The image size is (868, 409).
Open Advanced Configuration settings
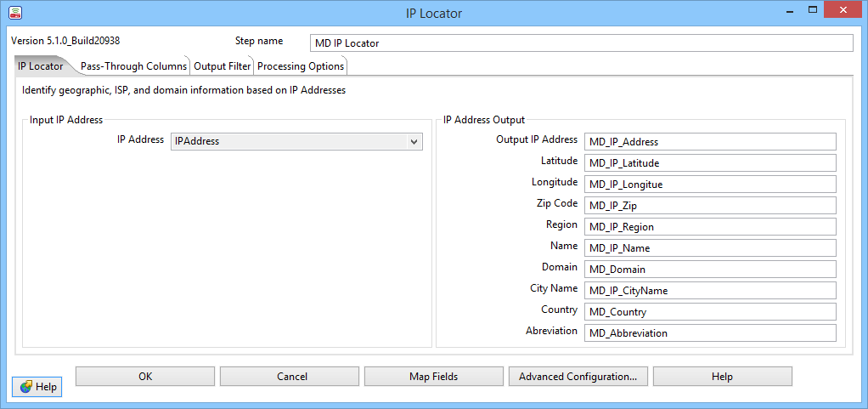[578, 377]
